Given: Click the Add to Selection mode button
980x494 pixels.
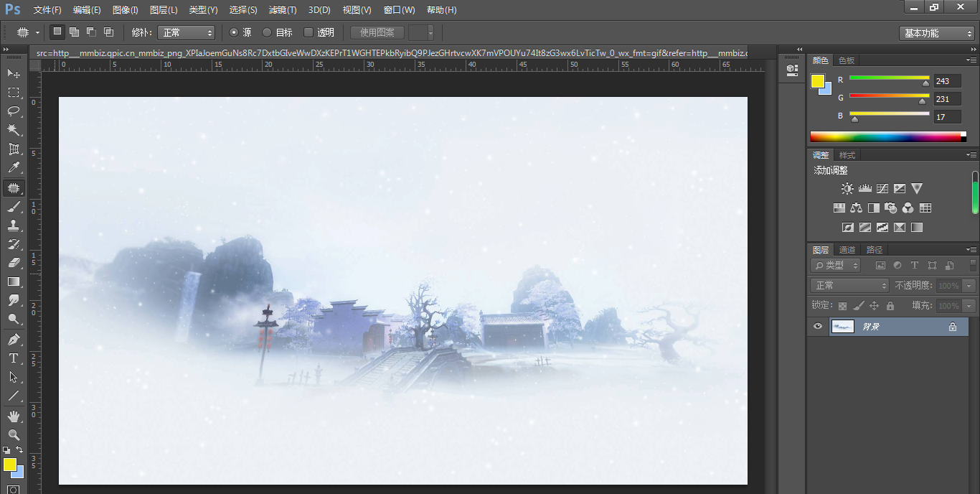Looking at the screenshot, I should [74, 32].
